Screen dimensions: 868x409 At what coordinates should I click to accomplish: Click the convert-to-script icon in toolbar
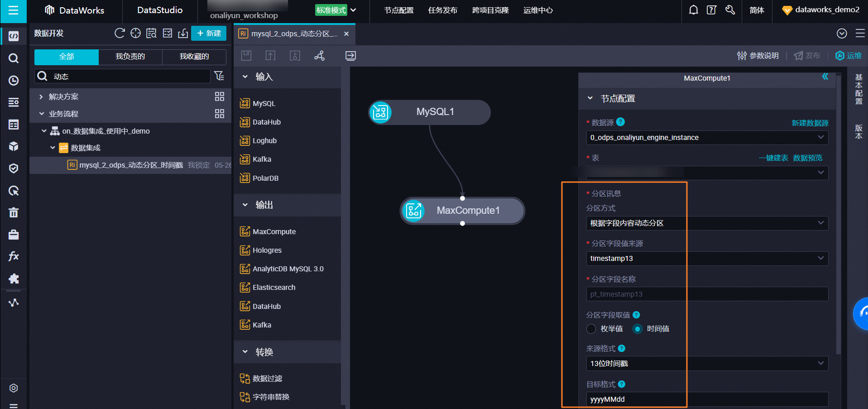pyautogui.click(x=350, y=56)
